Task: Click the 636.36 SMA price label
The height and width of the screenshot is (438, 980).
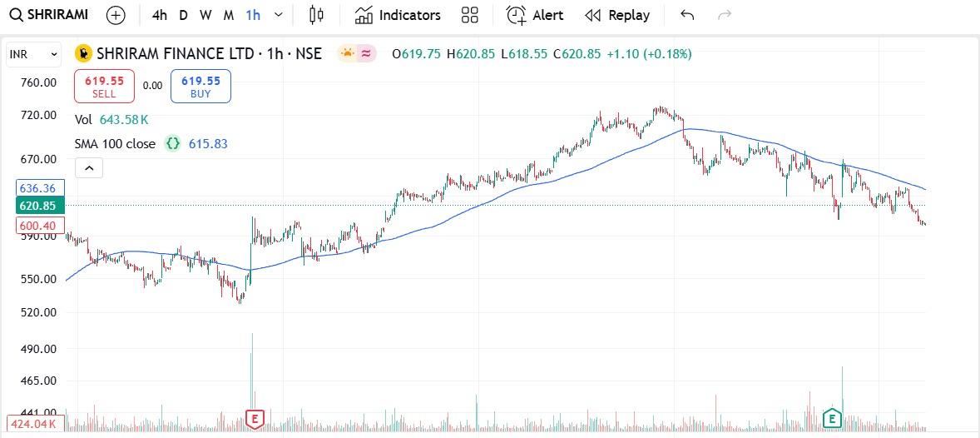Action: (x=38, y=188)
